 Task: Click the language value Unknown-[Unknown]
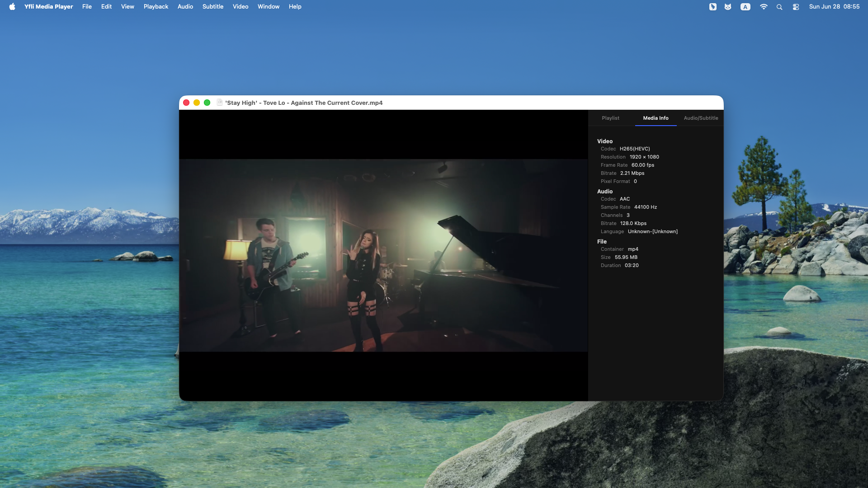[653, 231]
